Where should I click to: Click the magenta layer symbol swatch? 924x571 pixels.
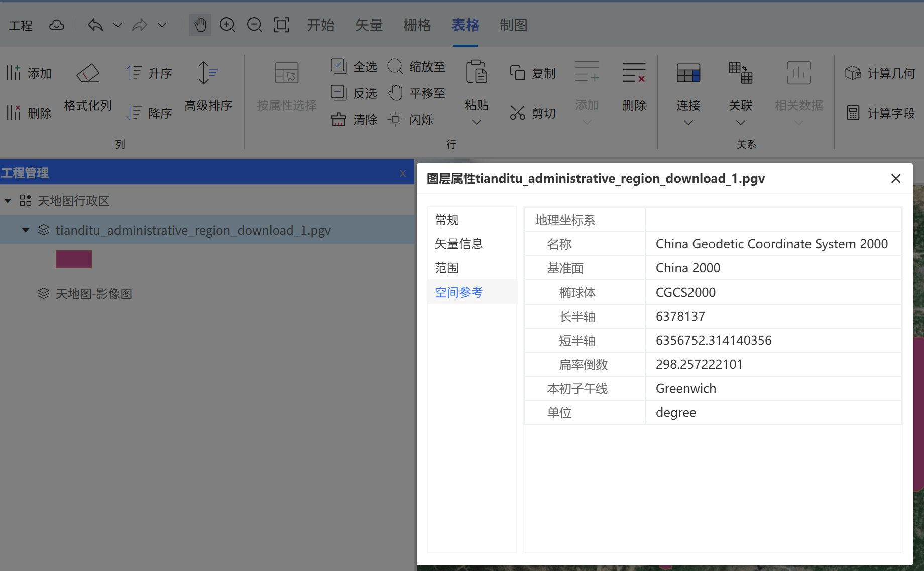coord(74,259)
